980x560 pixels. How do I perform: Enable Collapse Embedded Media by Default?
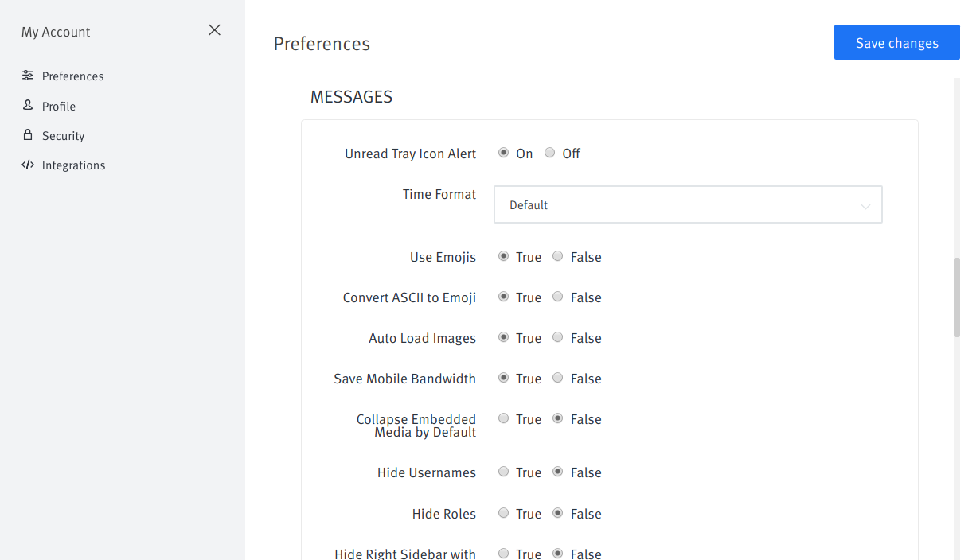click(503, 418)
